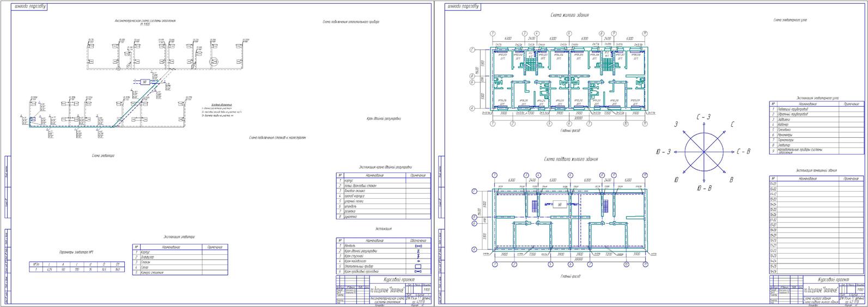Click the heading "Экспликация помещений здания"
This screenshot has width=868, height=307.
(x=815, y=171)
